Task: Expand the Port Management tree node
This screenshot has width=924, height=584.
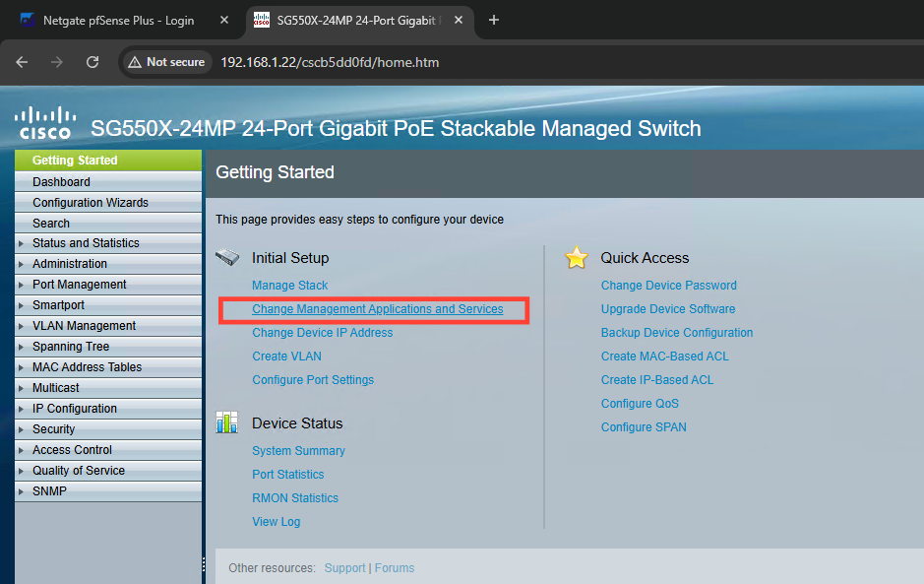Action: (x=22, y=285)
